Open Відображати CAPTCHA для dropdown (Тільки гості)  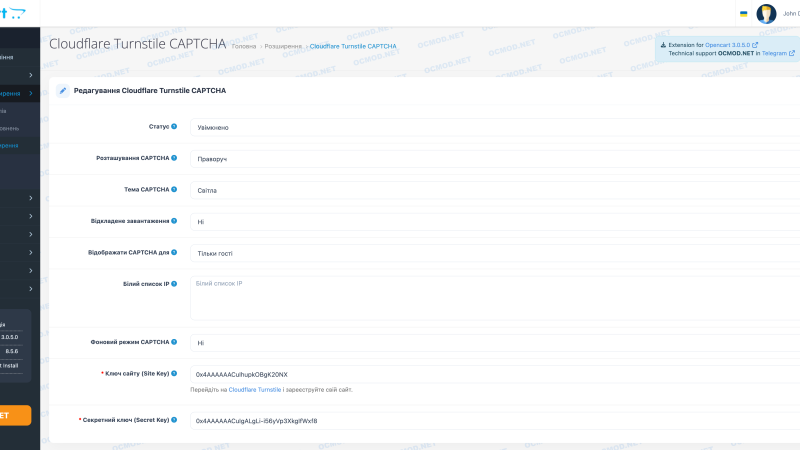point(495,254)
